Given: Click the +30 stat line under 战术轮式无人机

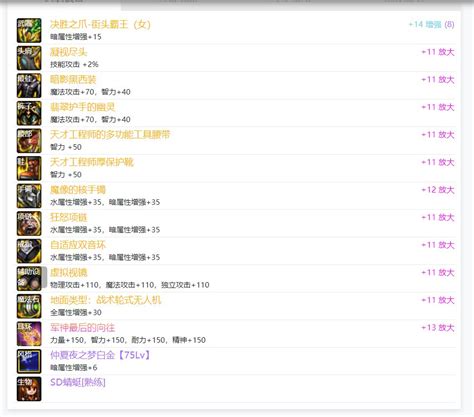Looking at the screenshot, I should [76, 312].
